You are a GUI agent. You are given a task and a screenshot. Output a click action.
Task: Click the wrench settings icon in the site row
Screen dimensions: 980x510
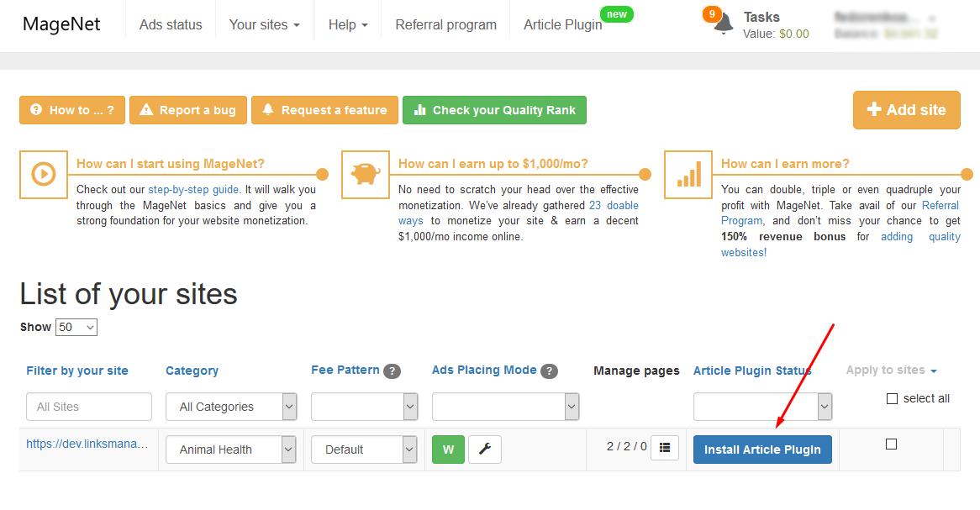tap(484, 450)
